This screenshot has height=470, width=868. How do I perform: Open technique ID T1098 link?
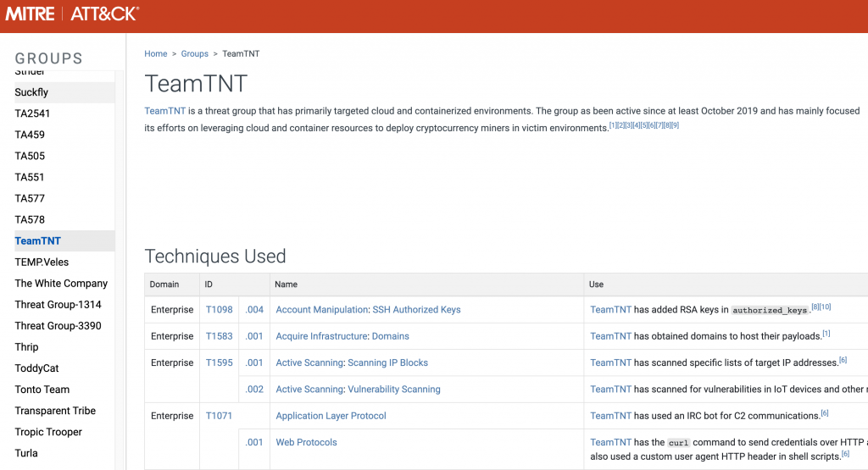219,310
